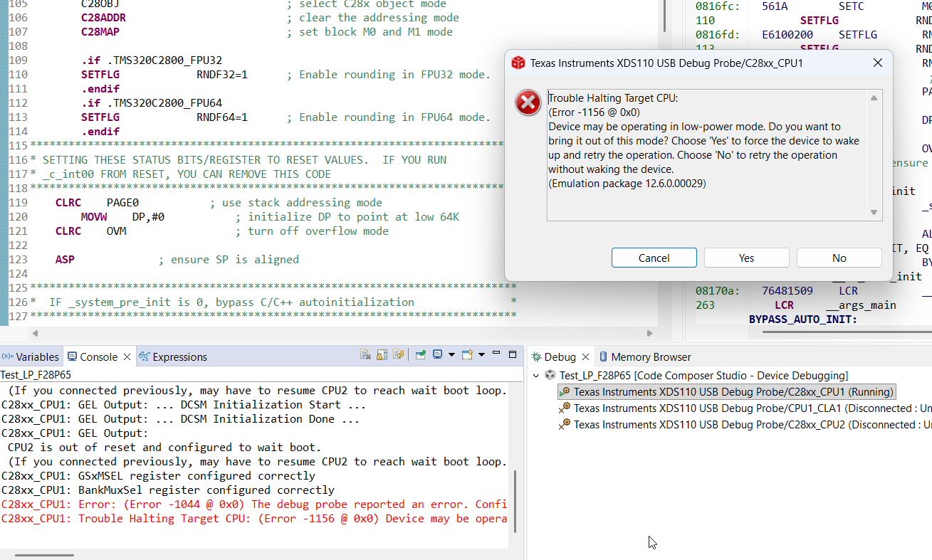Click 'CLRC OVM' on code line 121
This screenshot has height=560, width=932.
click(90, 231)
